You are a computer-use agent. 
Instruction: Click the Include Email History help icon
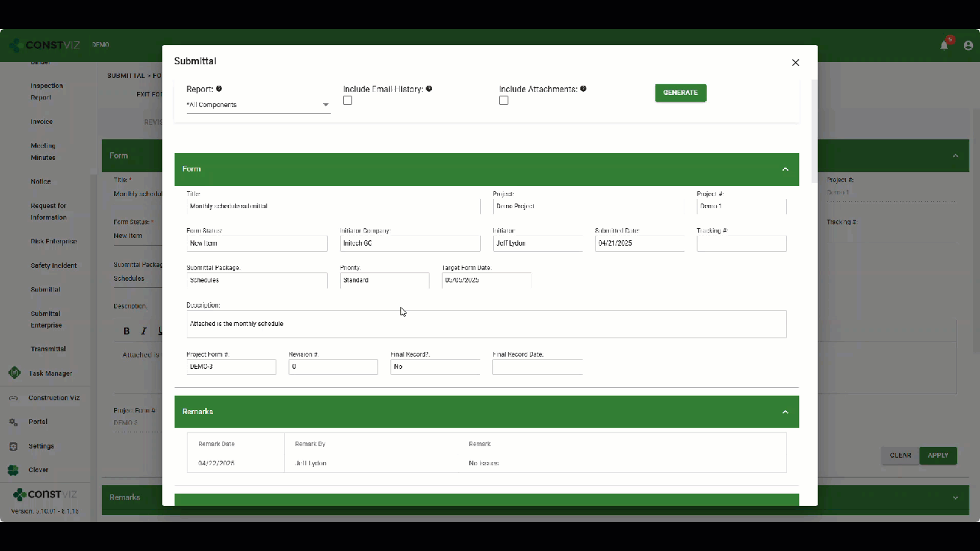point(429,90)
